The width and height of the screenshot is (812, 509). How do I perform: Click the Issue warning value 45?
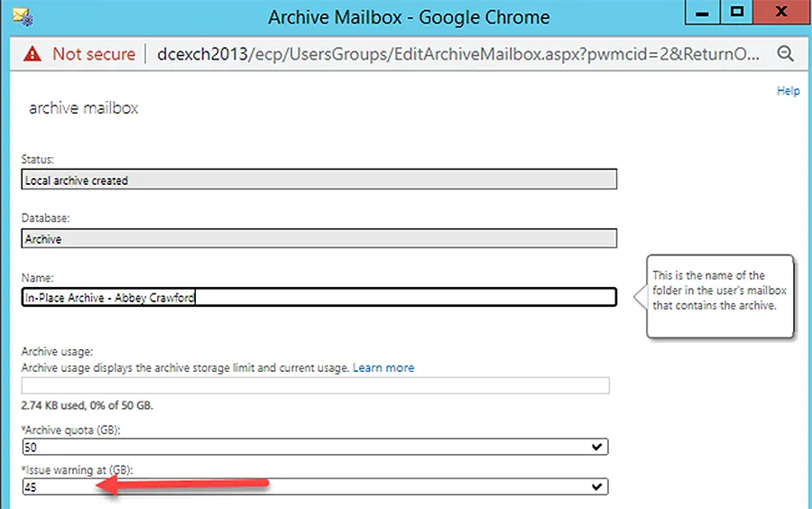coord(31,487)
